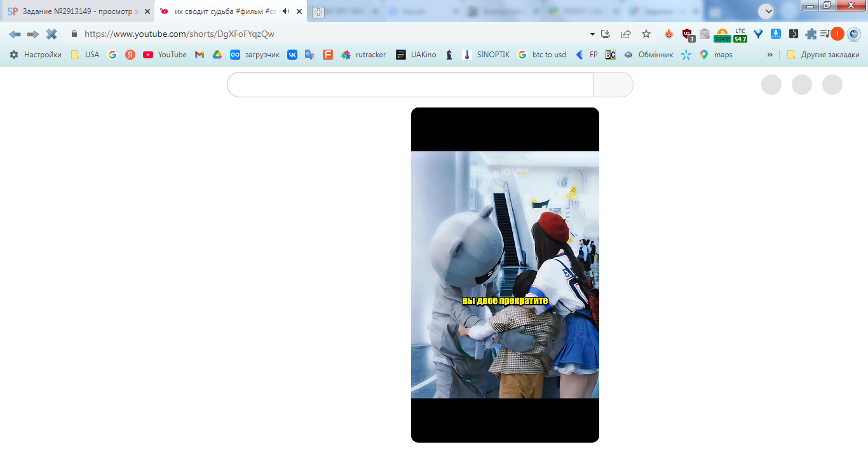Open the blue download arrow extension
Image resolution: width=868 pixels, height=463 pixels.
[776, 34]
